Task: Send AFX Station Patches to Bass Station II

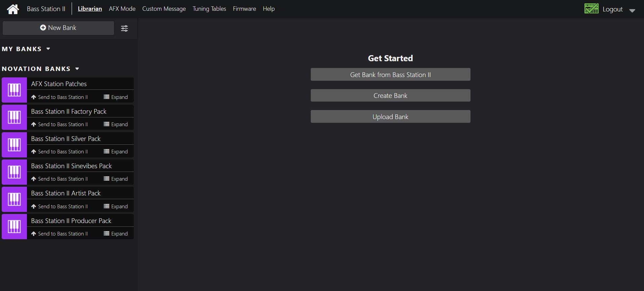Action: point(60,97)
